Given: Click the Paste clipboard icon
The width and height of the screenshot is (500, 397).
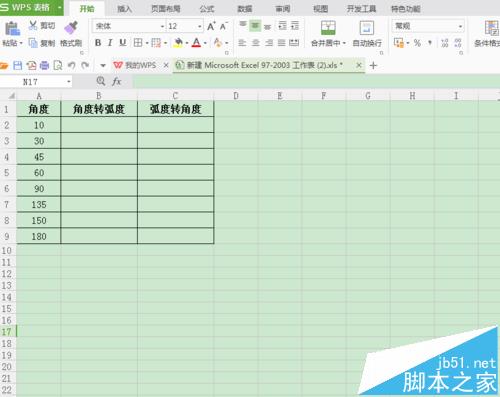Looking at the screenshot, I should tap(12, 29).
